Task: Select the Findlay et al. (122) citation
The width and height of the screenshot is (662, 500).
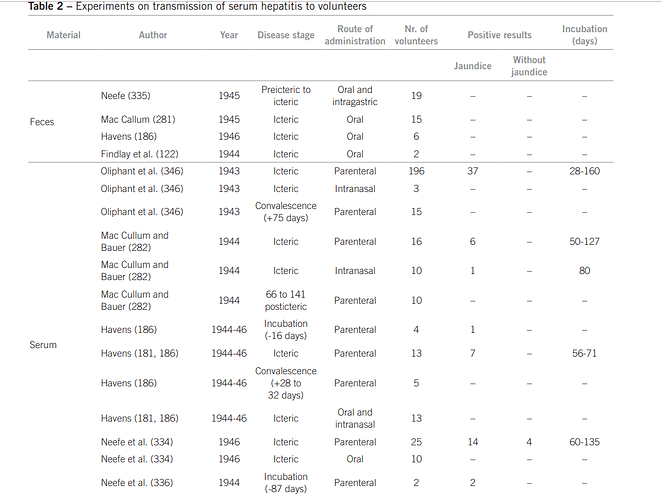Action: click(139, 154)
